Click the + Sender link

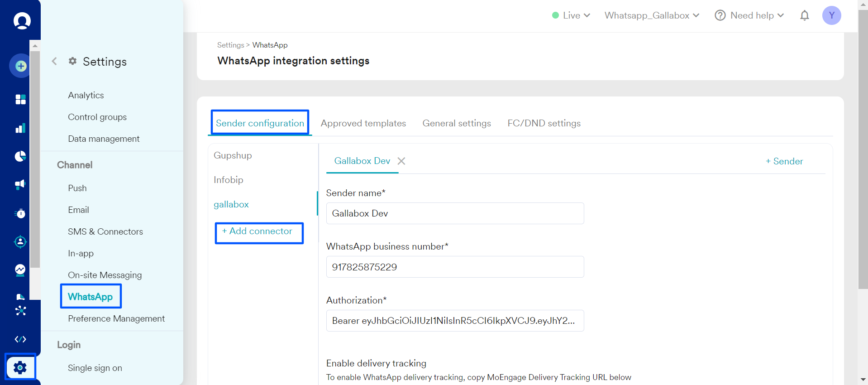tap(784, 161)
